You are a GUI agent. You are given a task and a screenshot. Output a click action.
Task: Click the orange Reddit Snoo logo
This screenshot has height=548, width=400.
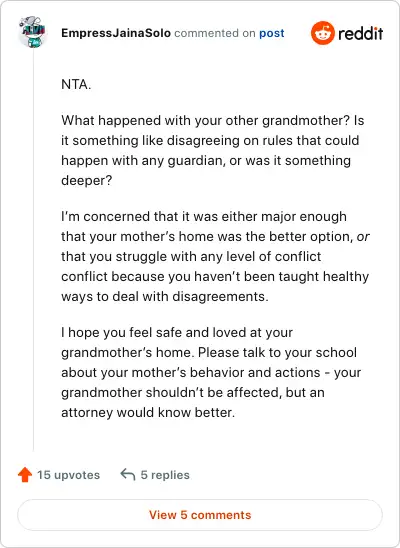[323, 33]
